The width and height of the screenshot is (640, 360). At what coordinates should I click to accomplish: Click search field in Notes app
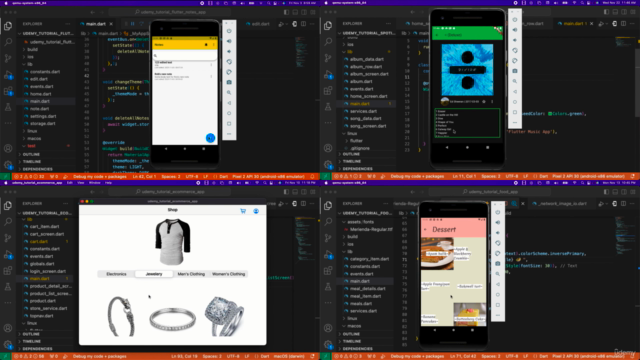tap(184, 56)
